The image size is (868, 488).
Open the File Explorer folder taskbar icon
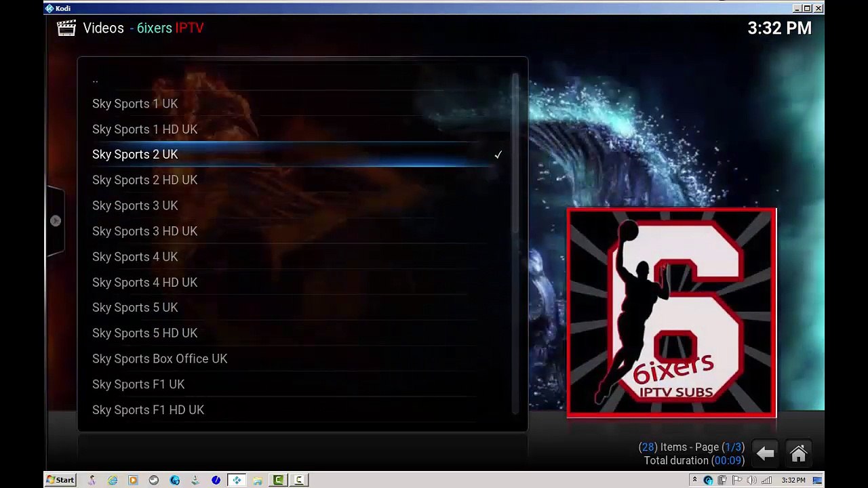coord(258,480)
